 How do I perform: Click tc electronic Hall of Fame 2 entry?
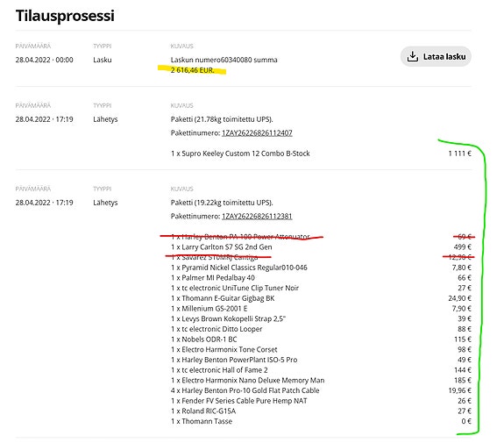(219, 370)
